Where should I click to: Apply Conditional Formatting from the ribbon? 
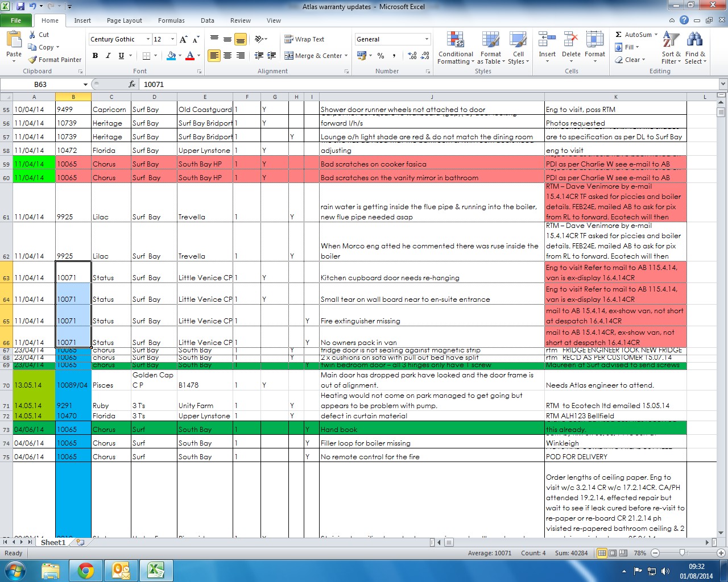pyautogui.click(x=455, y=48)
